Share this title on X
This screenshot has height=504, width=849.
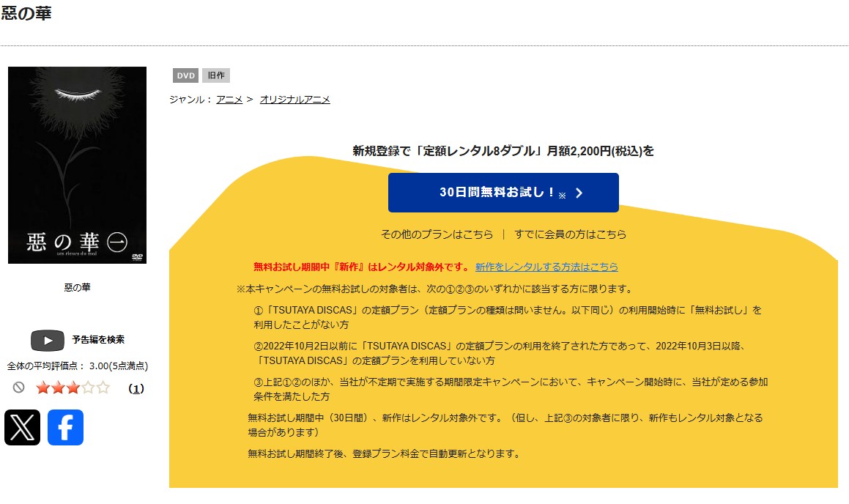(22, 427)
